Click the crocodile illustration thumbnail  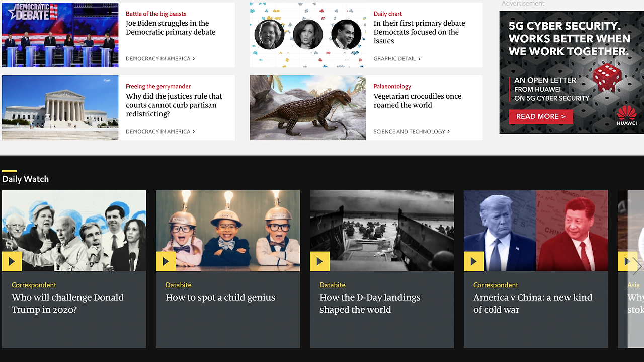pyautogui.click(x=308, y=108)
